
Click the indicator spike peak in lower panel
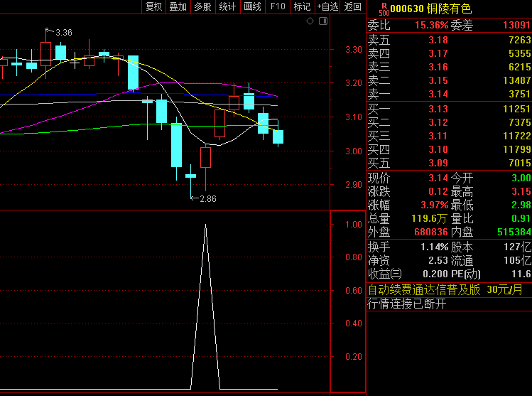(x=205, y=225)
